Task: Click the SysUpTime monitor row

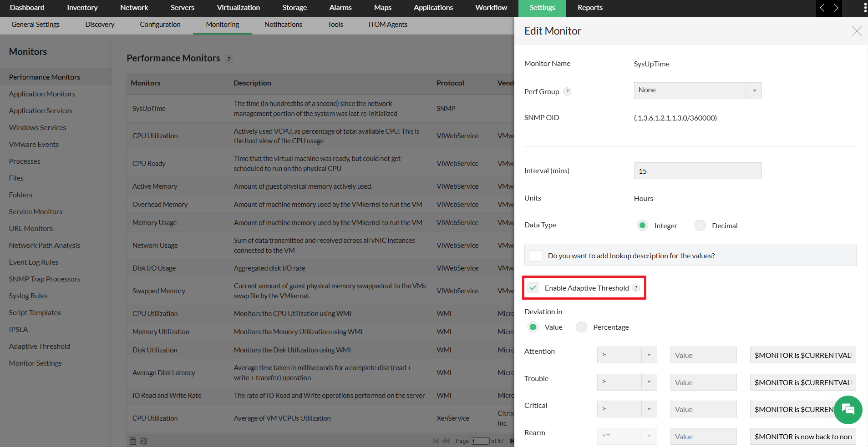Action: coord(320,109)
